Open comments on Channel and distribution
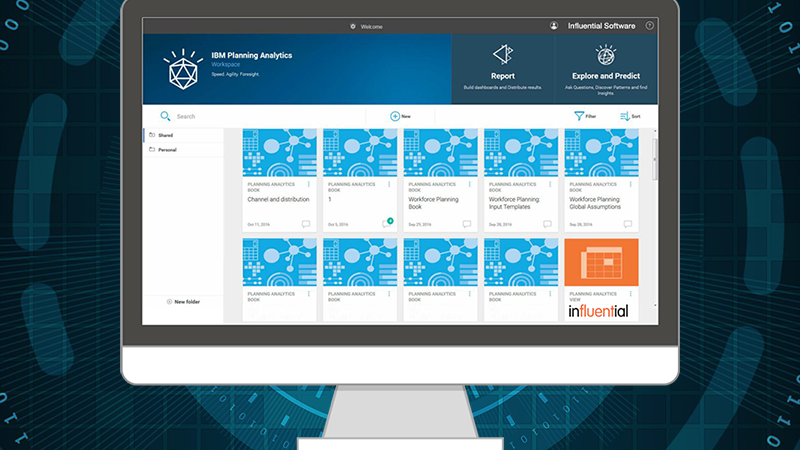Image resolution: width=800 pixels, height=450 pixels. [x=306, y=224]
